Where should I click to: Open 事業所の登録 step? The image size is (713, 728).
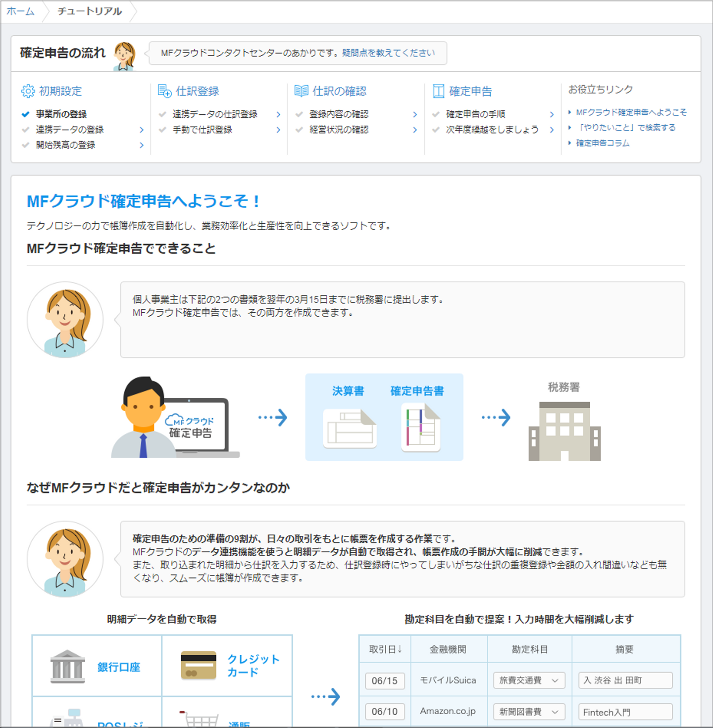point(61,114)
